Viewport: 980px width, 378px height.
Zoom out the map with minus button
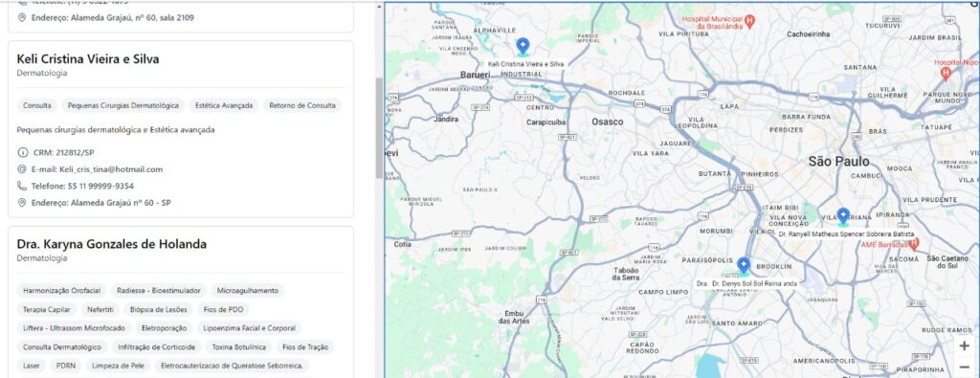(965, 367)
